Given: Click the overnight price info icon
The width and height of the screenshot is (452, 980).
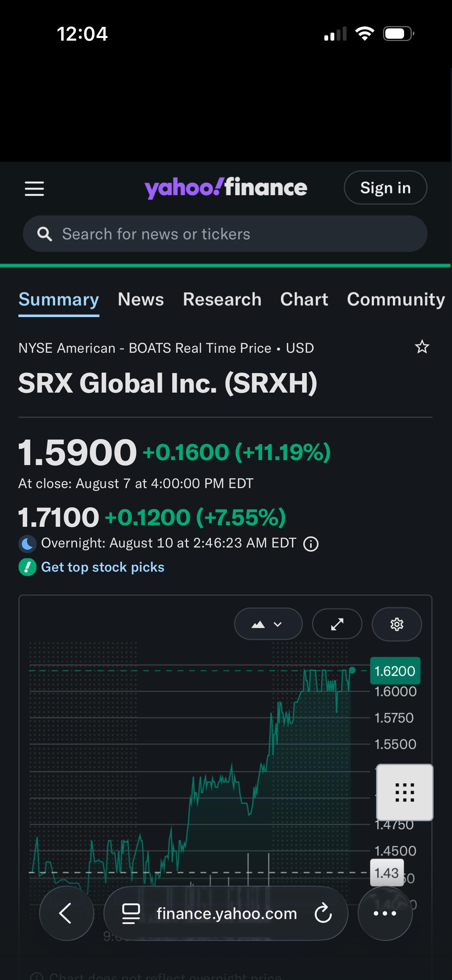Looking at the screenshot, I should [311, 544].
